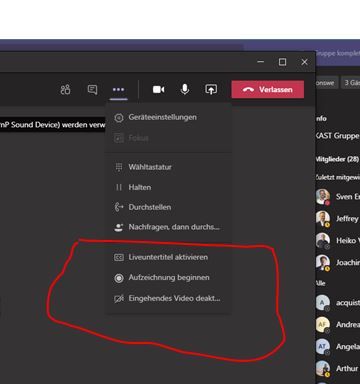The image size is (360, 384).
Task: Leave the call with Verlassen button
Action: [x=268, y=89]
